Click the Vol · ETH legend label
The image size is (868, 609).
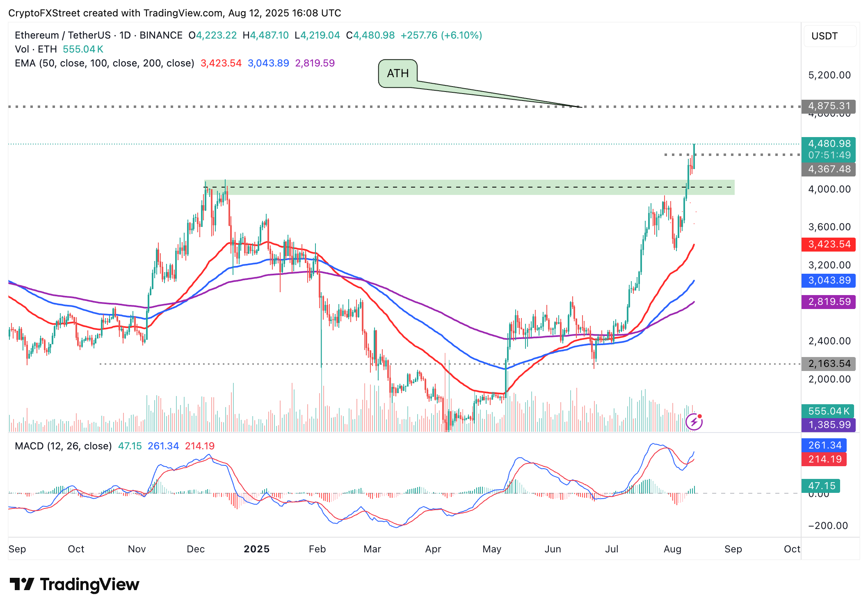36,49
